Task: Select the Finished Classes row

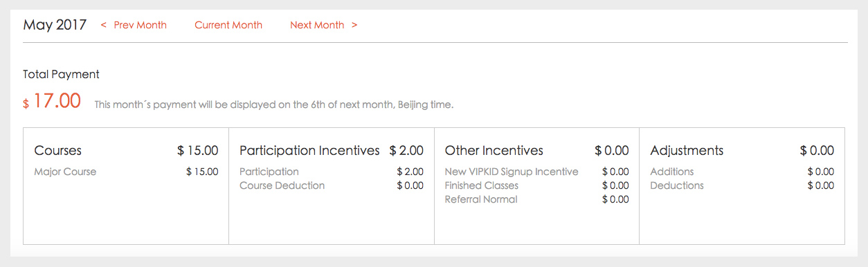Action: (537, 185)
